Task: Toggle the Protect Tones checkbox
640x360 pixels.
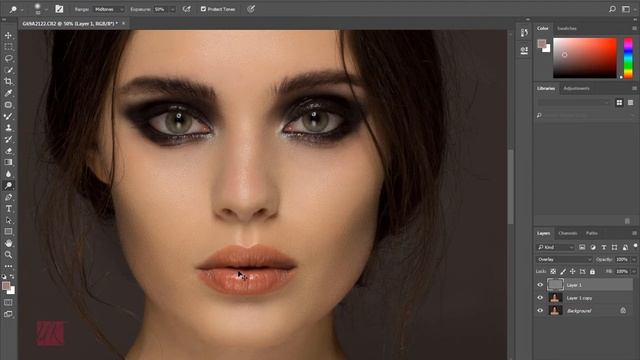Action: tap(203, 9)
